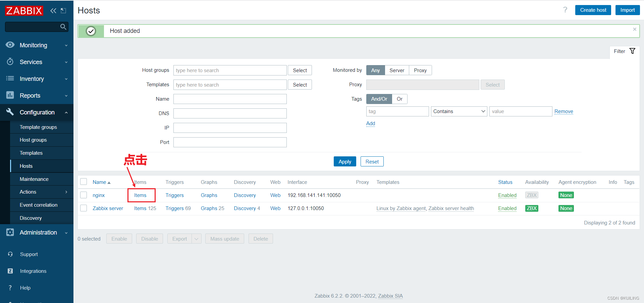Click the Name filter input field
This screenshot has height=303, width=644.
[230, 99]
